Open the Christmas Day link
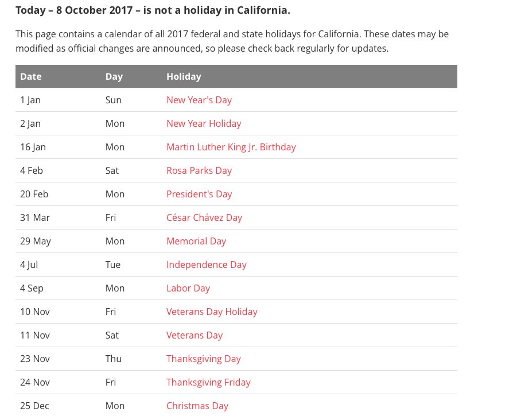Image resolution: width=513 pixels, height=420 pixels. (x=197, y=406)
